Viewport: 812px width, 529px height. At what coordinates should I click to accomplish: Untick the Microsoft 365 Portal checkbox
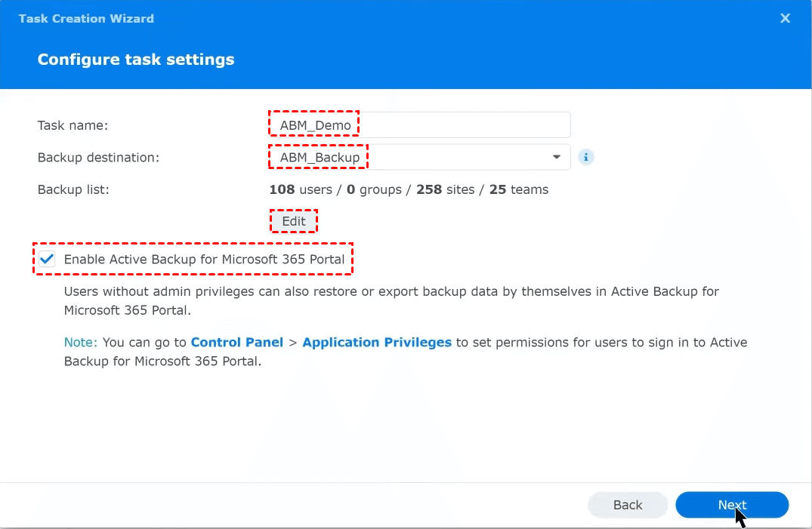(x=48, y=260)
